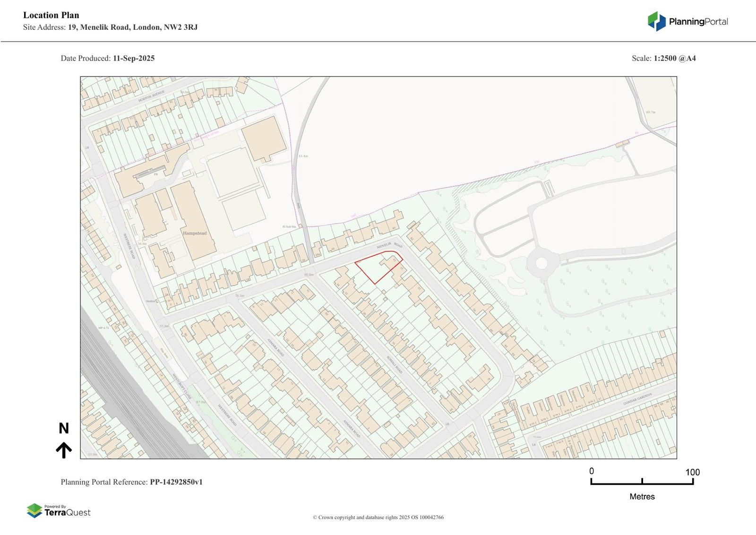This screenshot has width=756, height=535.
Task: Click the large N letter above arrow
Action: tap(64, 429)
